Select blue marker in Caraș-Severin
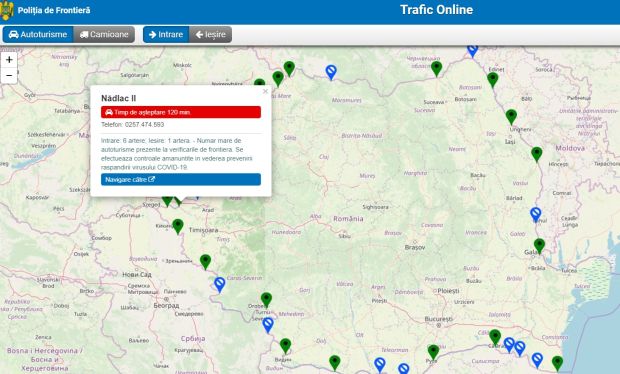 219,285
